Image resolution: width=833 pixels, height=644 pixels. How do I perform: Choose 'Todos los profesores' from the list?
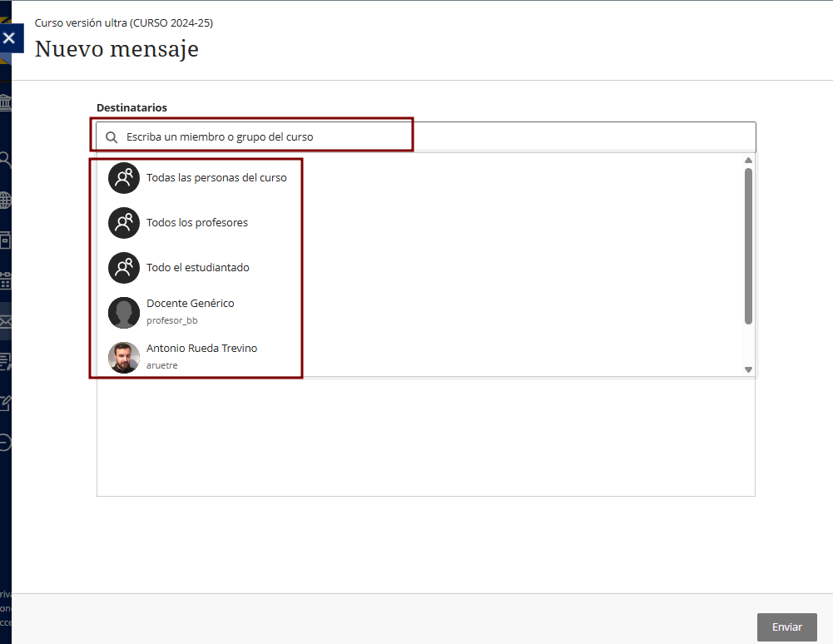(x=197, y=223)
